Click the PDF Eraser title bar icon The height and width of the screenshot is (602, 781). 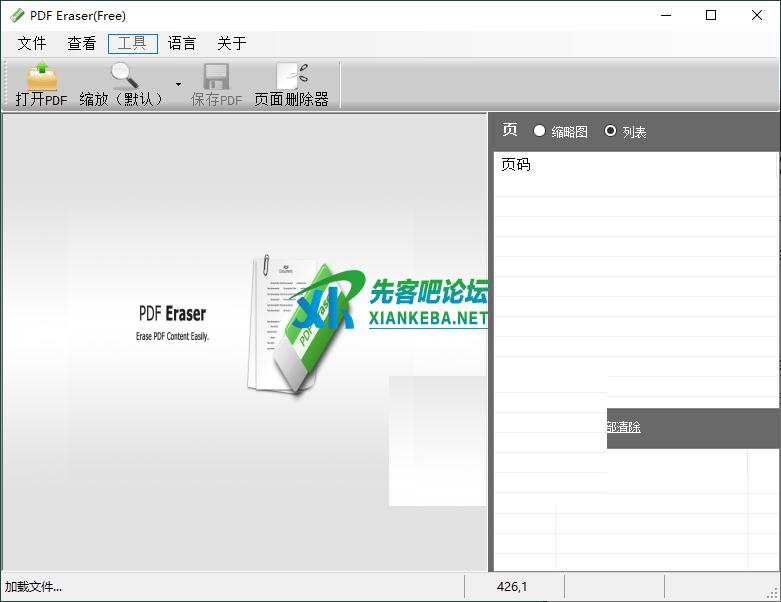click(17, 16)
